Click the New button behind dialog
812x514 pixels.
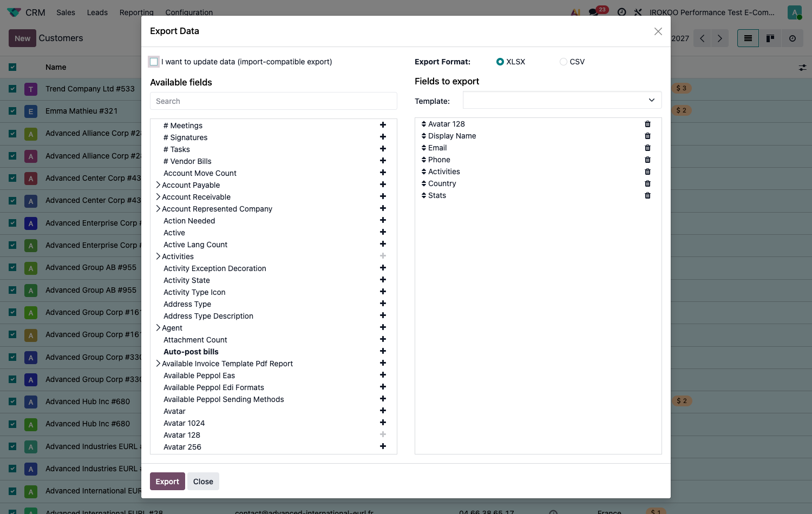[22, 38]
